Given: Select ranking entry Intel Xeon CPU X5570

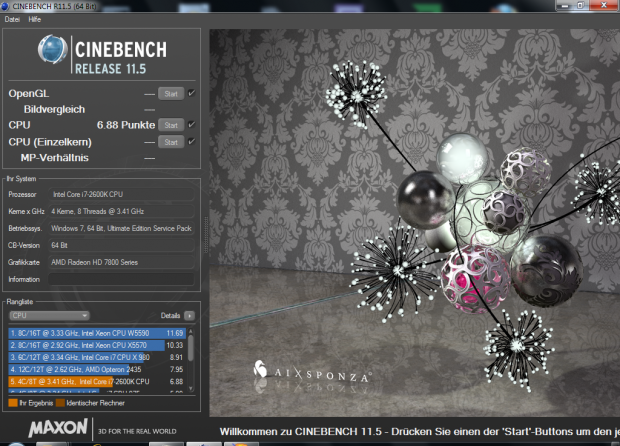Looking at the screenshot, I should tap(97, 345).
